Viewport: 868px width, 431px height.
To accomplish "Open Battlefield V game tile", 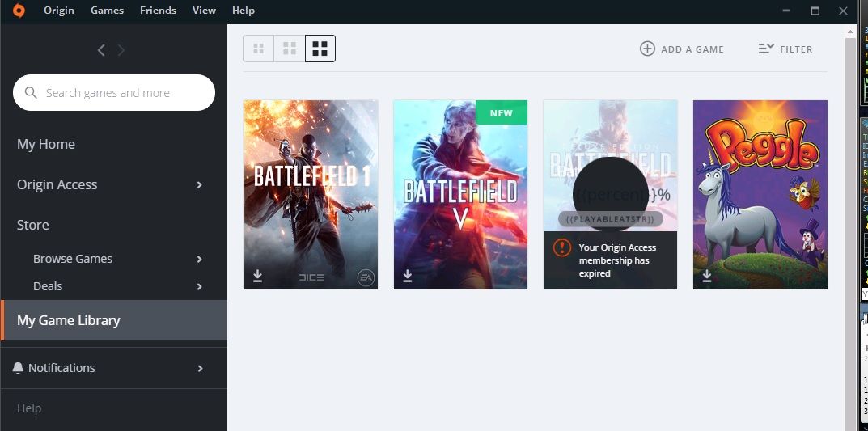I will tap(460, 195).
